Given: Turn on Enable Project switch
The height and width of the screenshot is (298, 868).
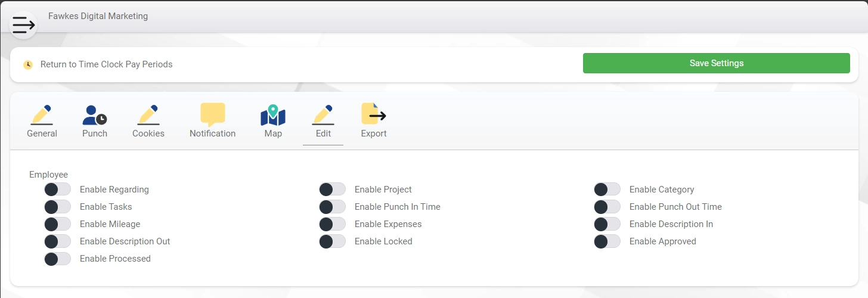Looking at the screenshot, I should point(333,190).
